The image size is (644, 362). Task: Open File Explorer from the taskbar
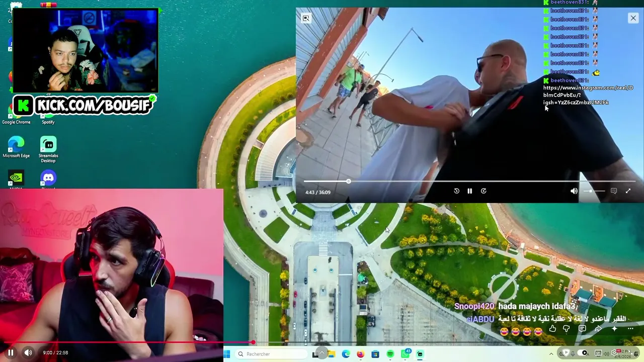[331, 354]
